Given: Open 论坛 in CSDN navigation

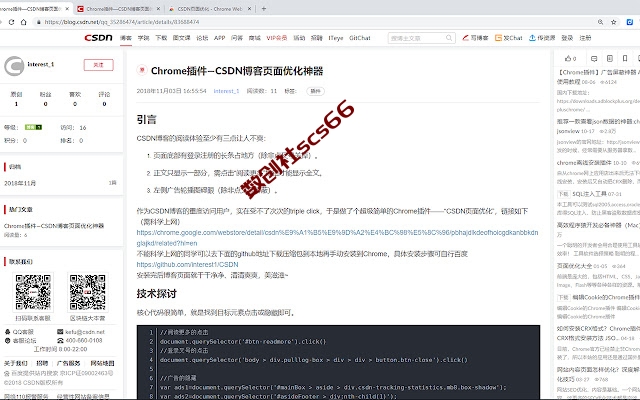Looking at the screenshot, I should click(202, 38).
